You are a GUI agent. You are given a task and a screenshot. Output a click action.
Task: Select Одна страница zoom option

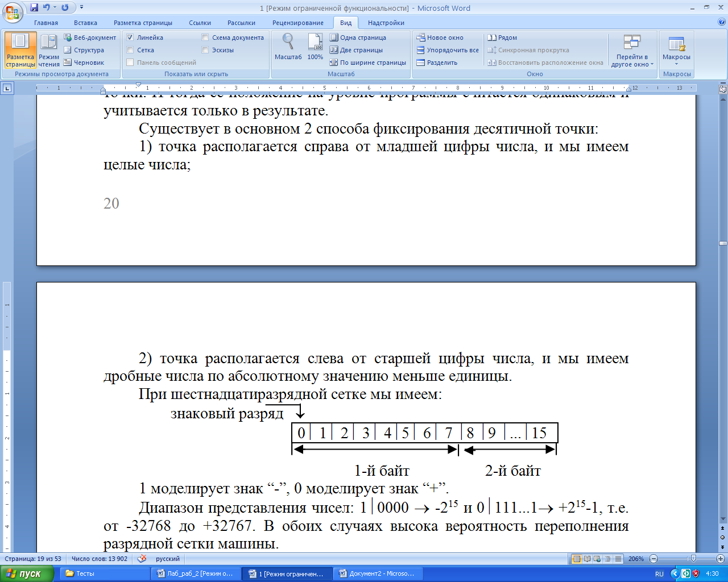[x=358, y=38]
